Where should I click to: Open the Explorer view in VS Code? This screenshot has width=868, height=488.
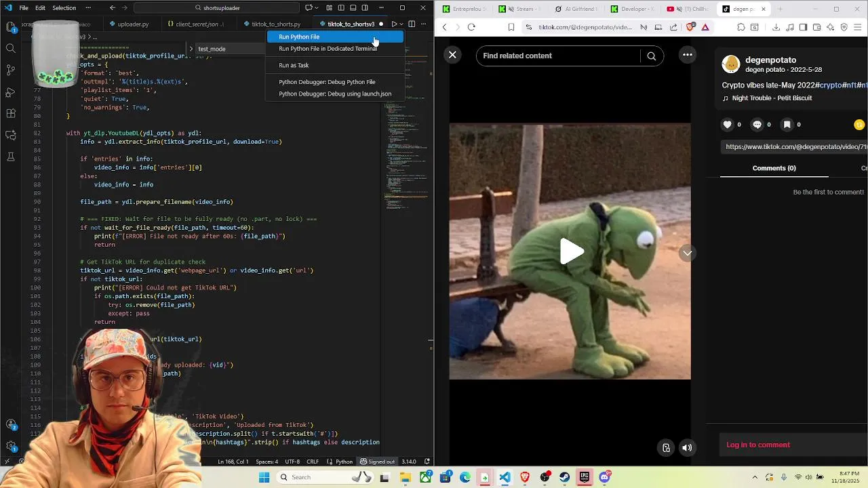coord(11,27)
